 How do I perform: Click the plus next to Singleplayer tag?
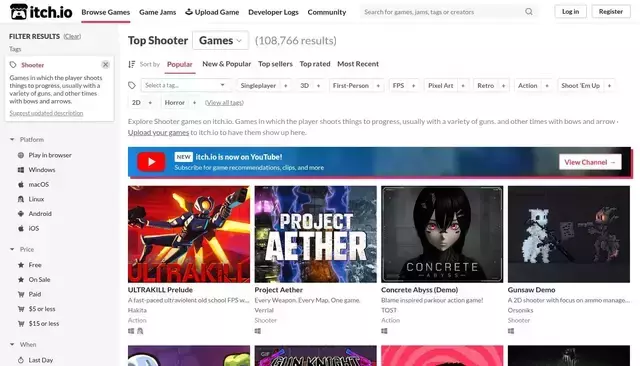(x=286, y=85)
